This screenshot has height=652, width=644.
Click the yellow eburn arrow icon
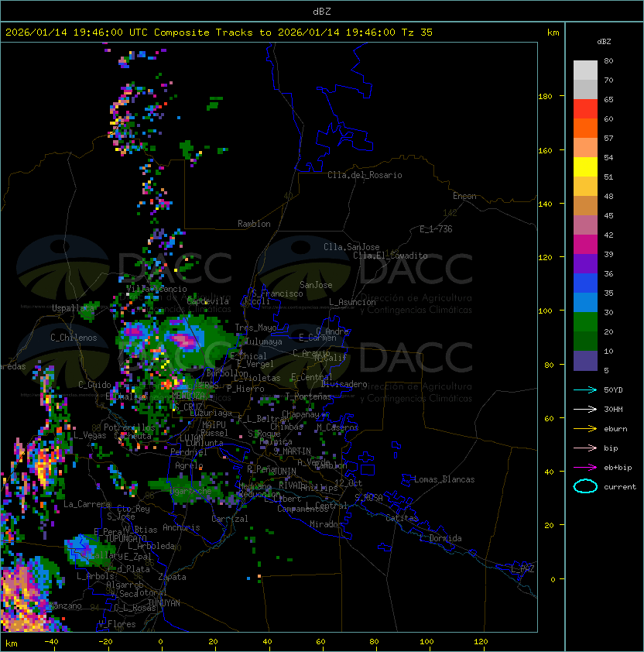click(x=585, y=428)
